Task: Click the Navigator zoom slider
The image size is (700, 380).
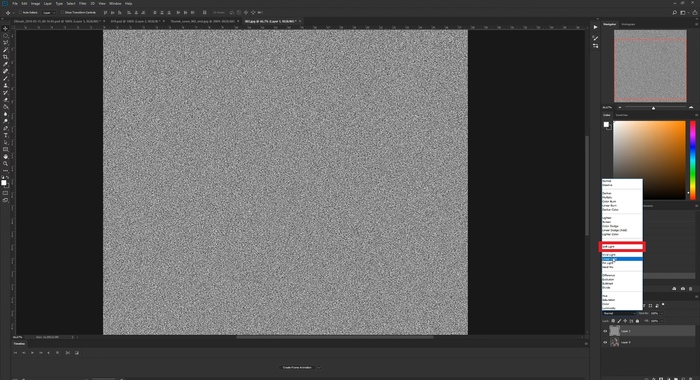Action: (655, 108)
